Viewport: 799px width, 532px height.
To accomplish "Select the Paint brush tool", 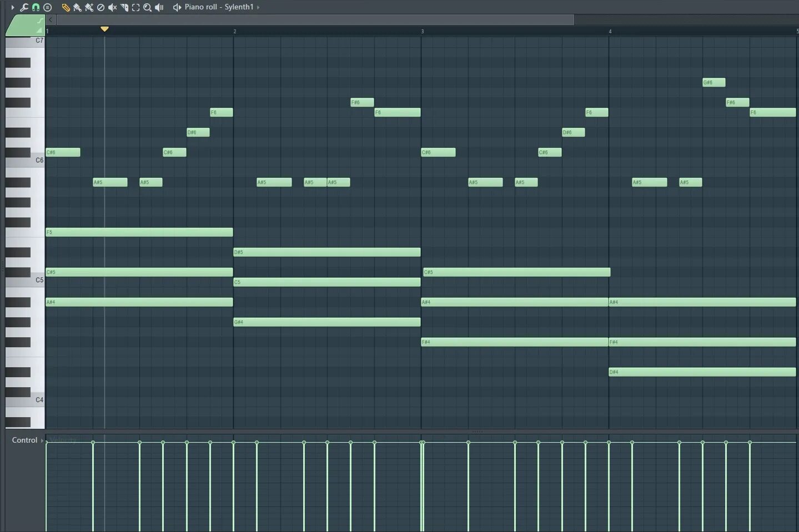I will pyautogui.click(x=77, y=7).
